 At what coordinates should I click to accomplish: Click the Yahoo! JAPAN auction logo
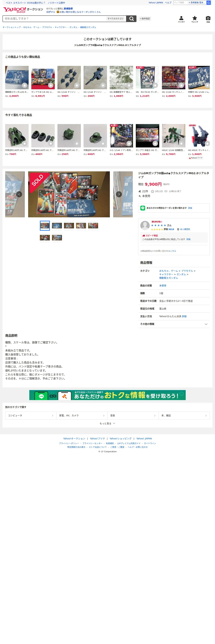click(x=23, y=10)
